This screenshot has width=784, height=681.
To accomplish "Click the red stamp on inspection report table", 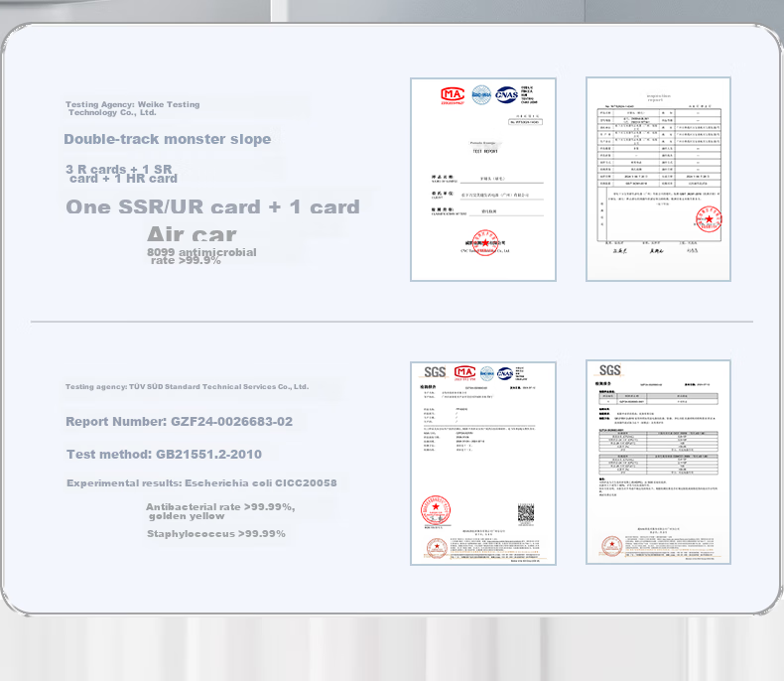I will pos(708,219).
